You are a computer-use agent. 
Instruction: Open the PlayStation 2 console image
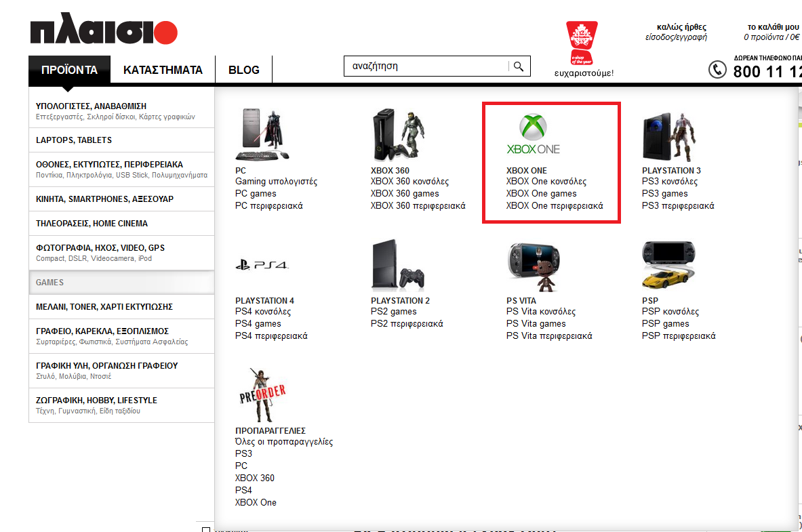pyautogui.click(x=398, y=265)
